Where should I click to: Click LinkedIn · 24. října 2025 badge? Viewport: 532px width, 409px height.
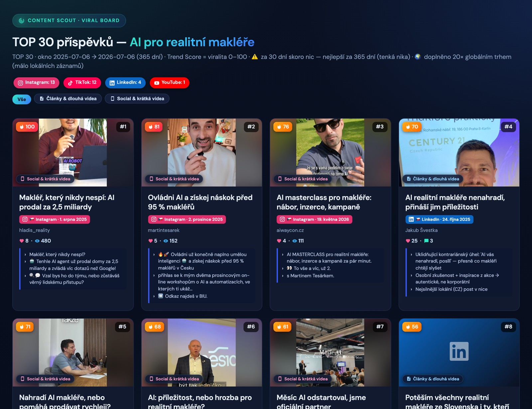pyautogui.click(x=439, y=219)
